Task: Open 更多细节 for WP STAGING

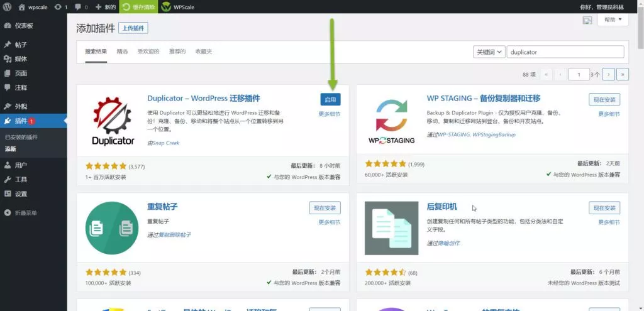Action: [x=609, y=114]
